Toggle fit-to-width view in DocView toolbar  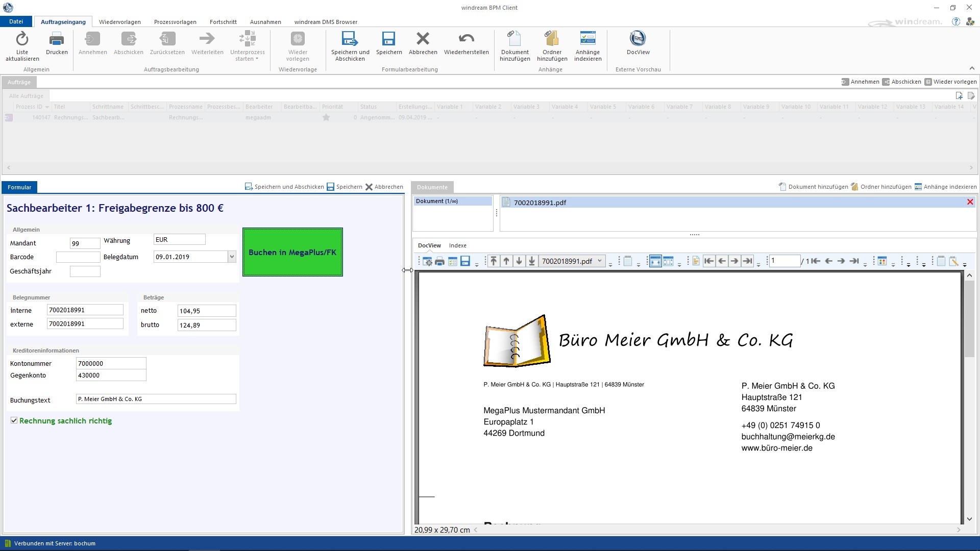[655, 261]
